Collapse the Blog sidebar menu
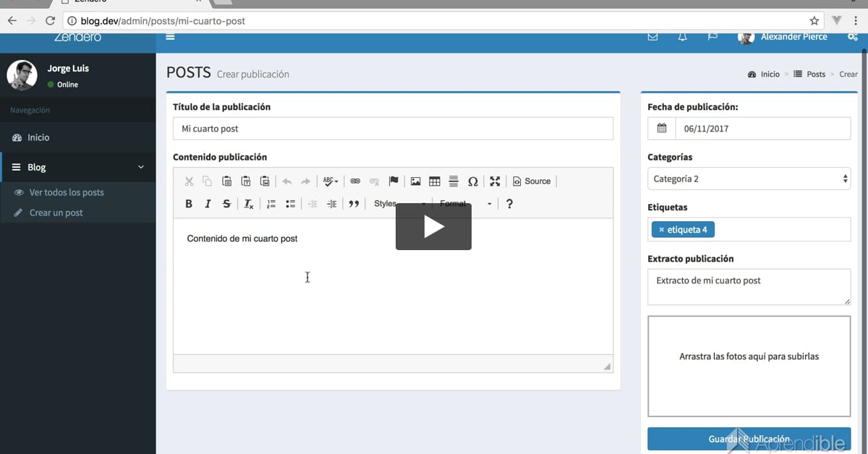868x454 pixels. tap(77, 167)
